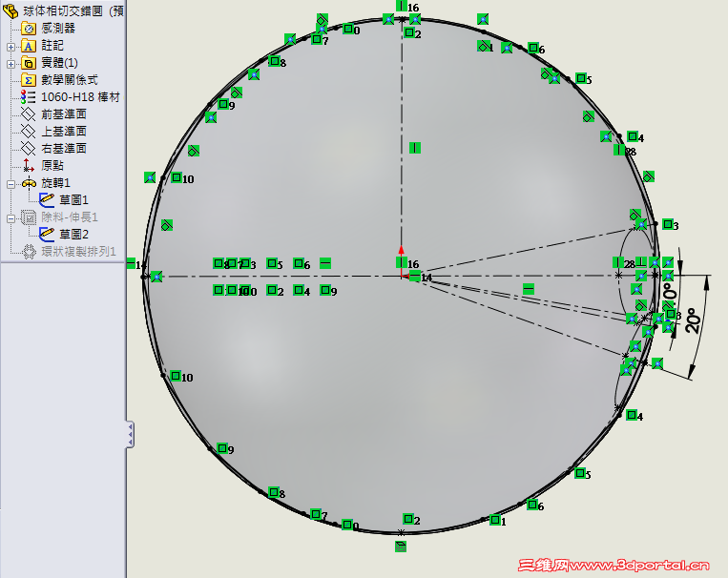Select 上基準面 in the feature tree

click(64, 132)
